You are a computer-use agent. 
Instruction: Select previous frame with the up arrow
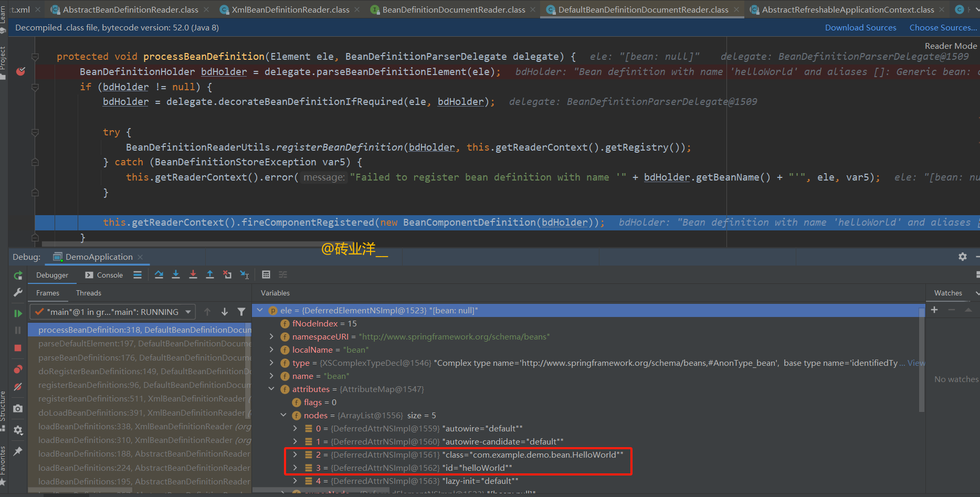point(207,312)
